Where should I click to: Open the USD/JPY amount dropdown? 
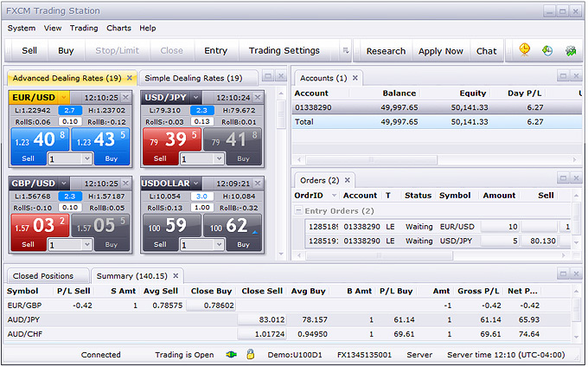click(x=219, y=158)
